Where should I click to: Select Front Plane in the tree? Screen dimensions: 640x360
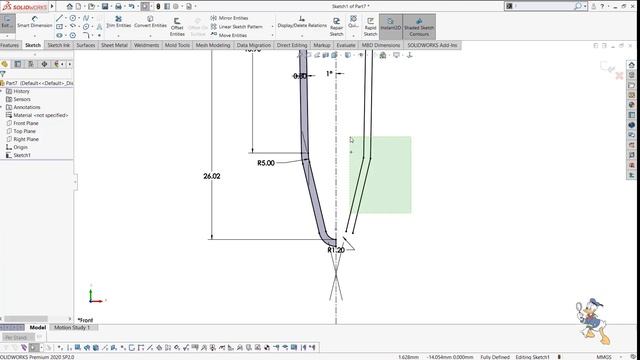26,123
